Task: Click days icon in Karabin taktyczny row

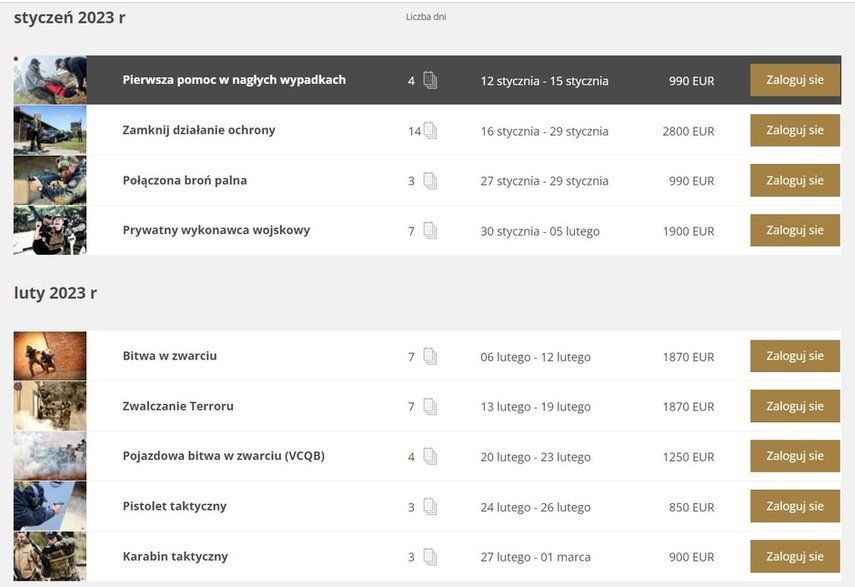Action: tap(430, 557)
